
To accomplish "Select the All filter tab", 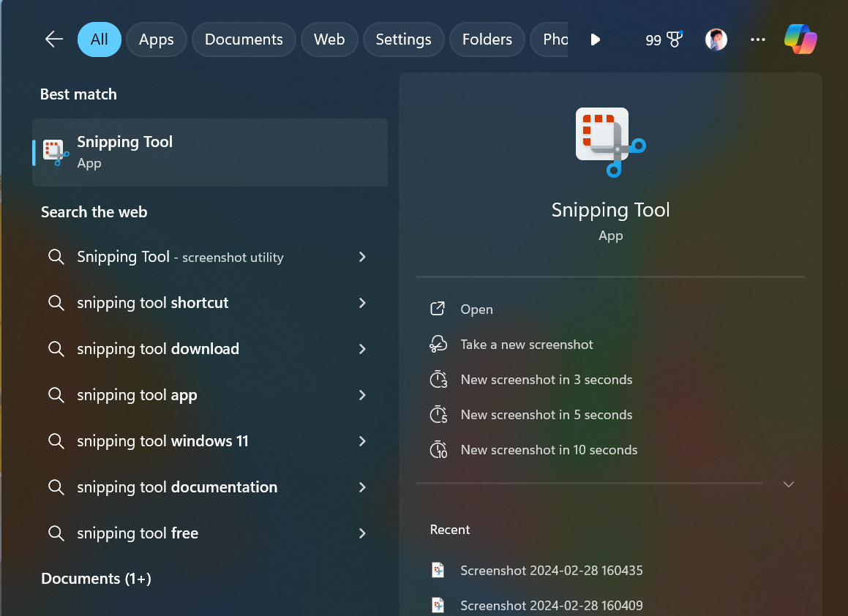I will (99, 40).
